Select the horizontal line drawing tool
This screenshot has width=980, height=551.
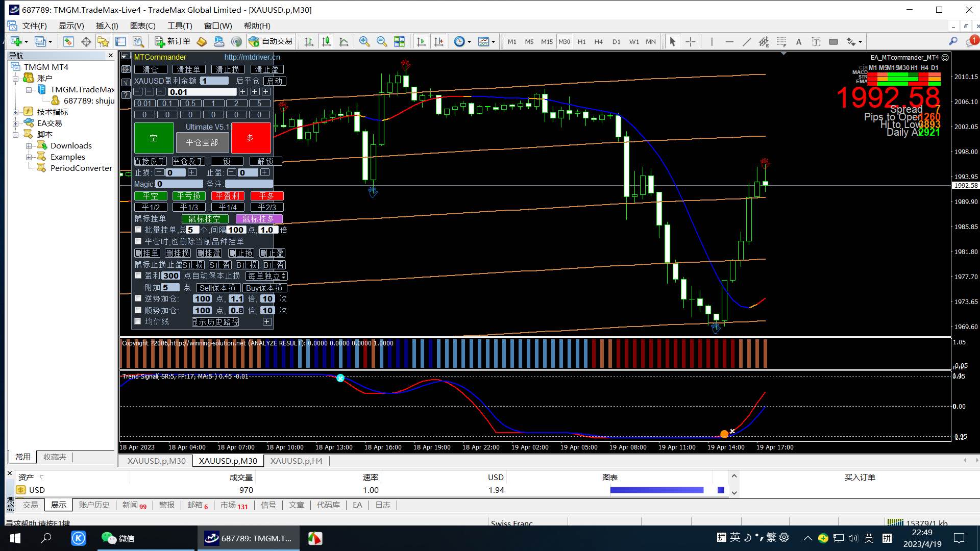(729, 41)
